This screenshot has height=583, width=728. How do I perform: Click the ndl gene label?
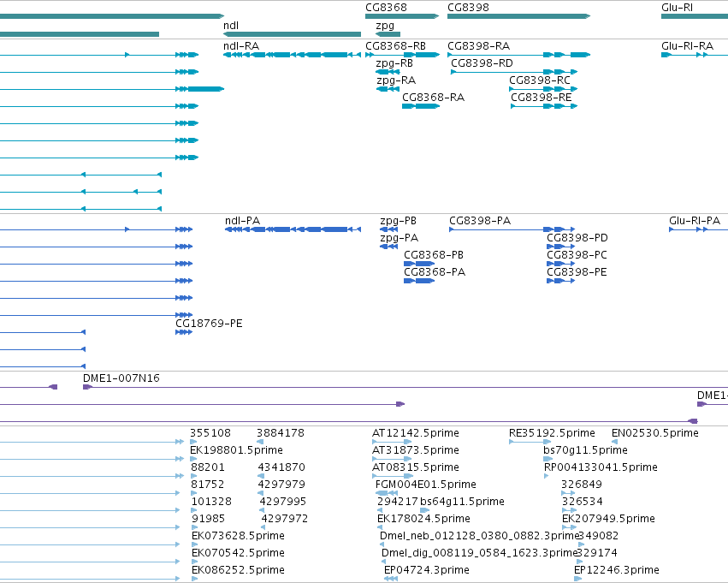(x=231, y=26)
